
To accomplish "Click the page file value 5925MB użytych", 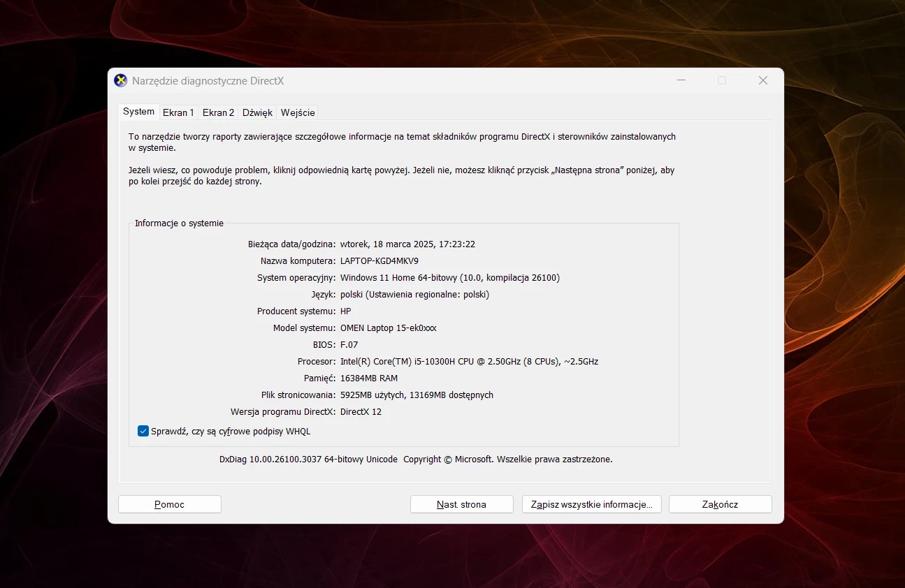I will [x=417, y=395].
